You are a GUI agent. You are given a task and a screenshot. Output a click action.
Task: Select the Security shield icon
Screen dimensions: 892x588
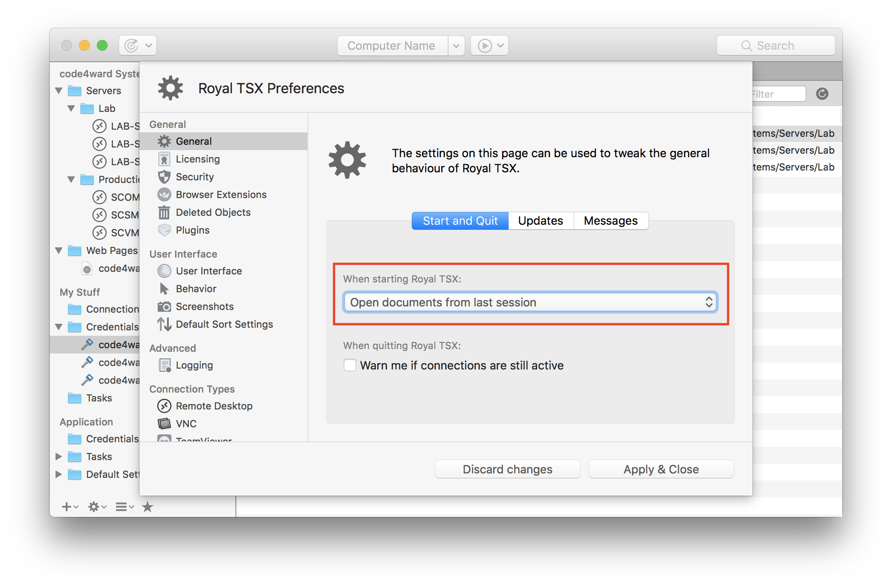point(164,177)
